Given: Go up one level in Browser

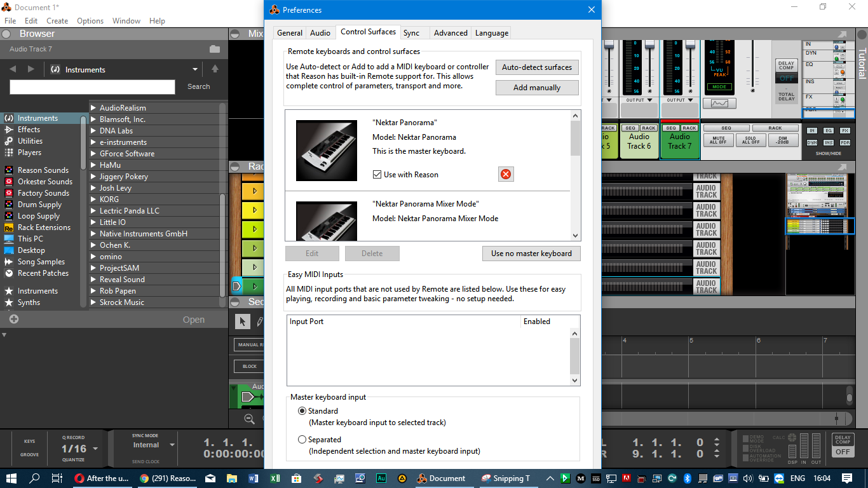Looking at the screenshot, I should (215, 69).
